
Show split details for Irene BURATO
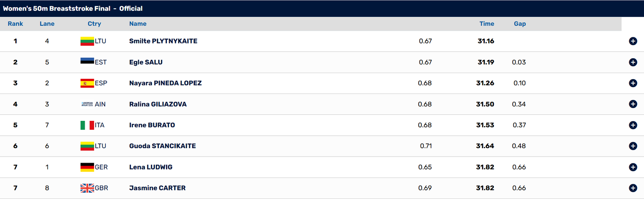pos(633,125)
